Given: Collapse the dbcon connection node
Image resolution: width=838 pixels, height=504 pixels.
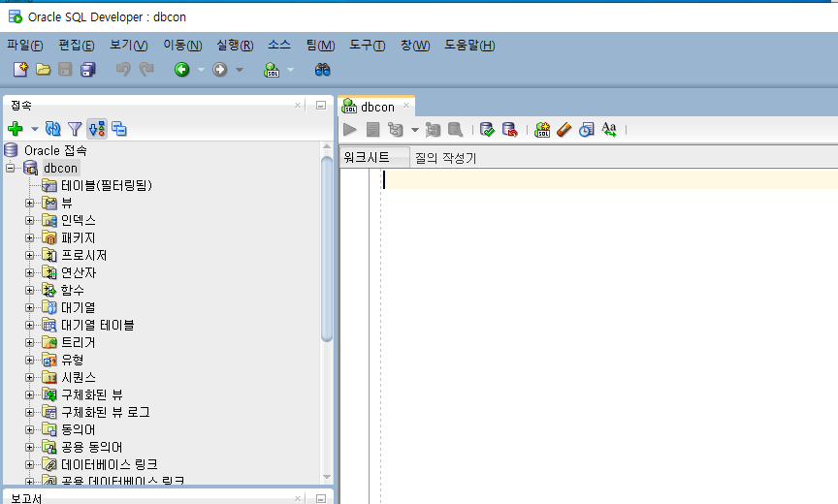Looking at the screenshot, I should point(10,169).
